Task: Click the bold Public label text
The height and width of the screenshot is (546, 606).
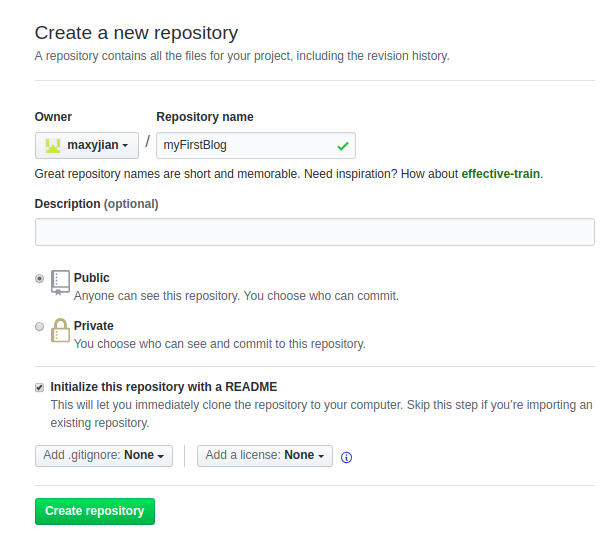Action: (x=92, y=278)
